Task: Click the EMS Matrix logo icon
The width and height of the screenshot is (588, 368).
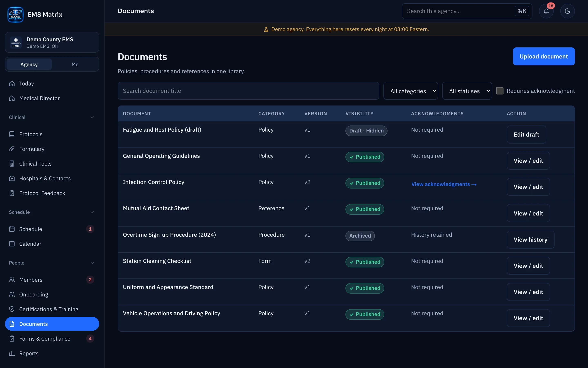Action: [15, 15]
